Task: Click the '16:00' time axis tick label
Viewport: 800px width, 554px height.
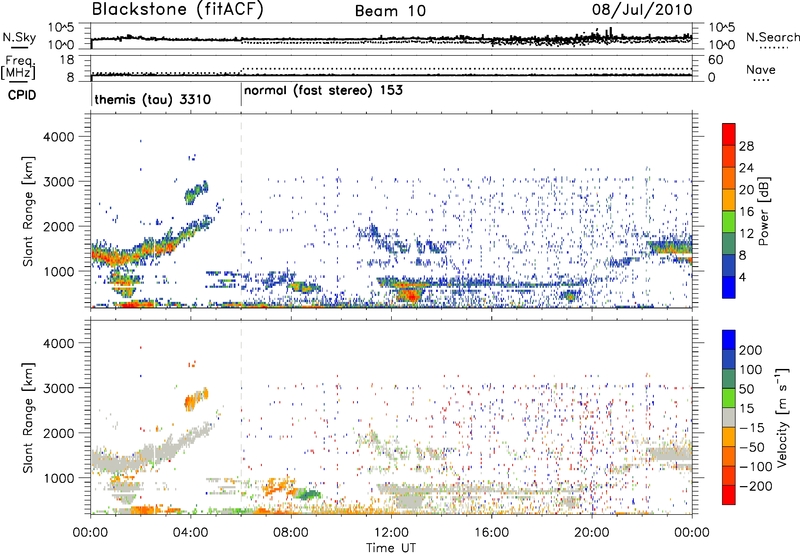Action: point(491,533)
